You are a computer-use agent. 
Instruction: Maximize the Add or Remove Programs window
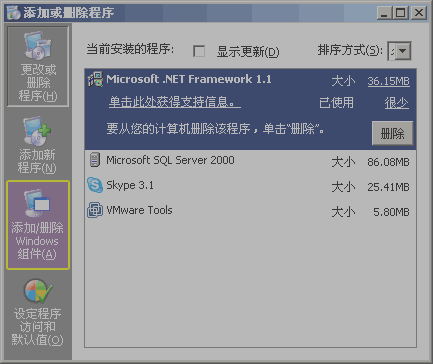click(x=401, y=13)
